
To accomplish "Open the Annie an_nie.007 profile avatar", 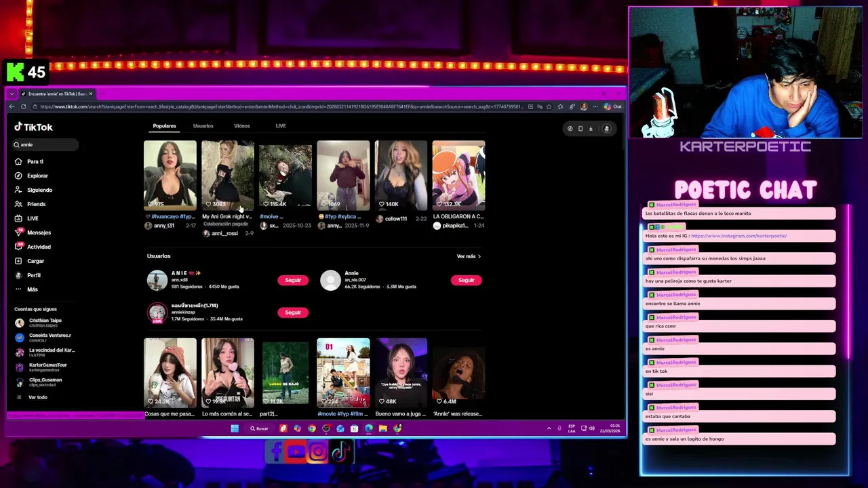I will [330, 280].
